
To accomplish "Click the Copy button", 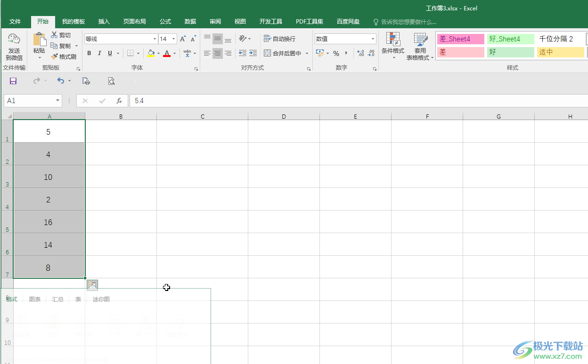I will pyautogui.click(x=61, y=46).
